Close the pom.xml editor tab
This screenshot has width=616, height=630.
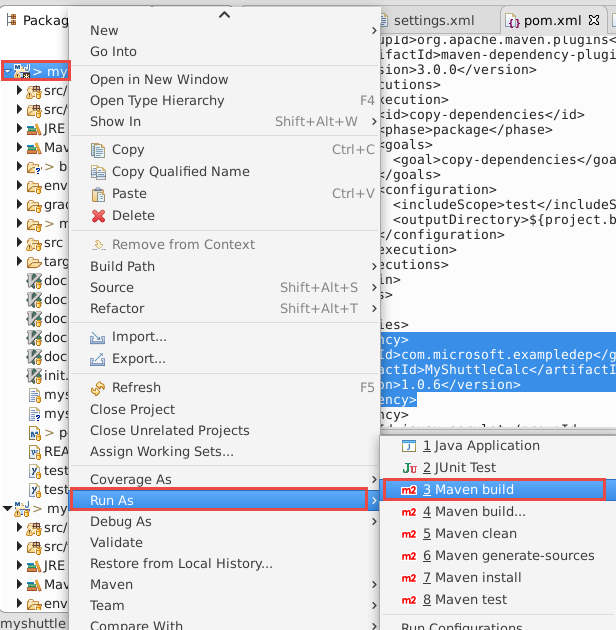tap(593, 20)
